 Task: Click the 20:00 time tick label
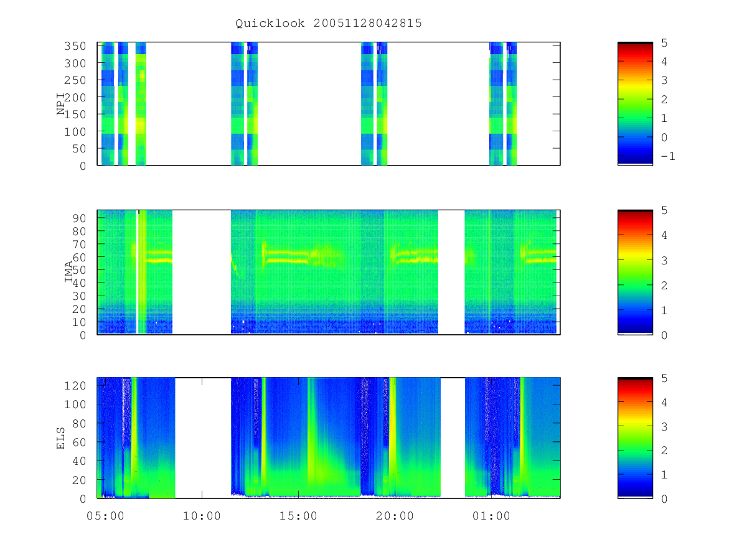[x=395, y=516]
